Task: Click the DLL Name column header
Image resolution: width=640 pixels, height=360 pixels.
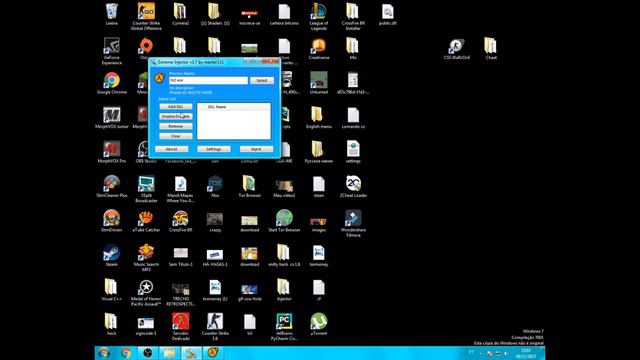Action: click(x=233, y=107)
